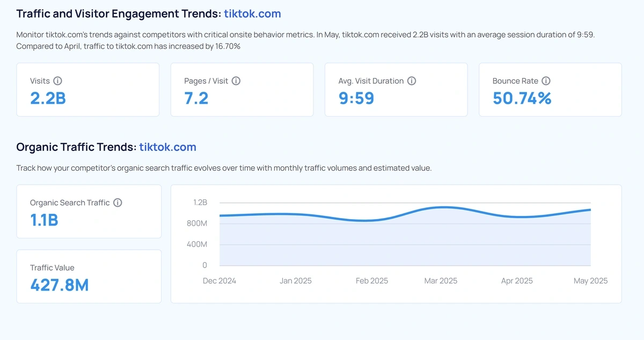Click the 800M y-axis label

pyautogui.click(x=197, y=223)
